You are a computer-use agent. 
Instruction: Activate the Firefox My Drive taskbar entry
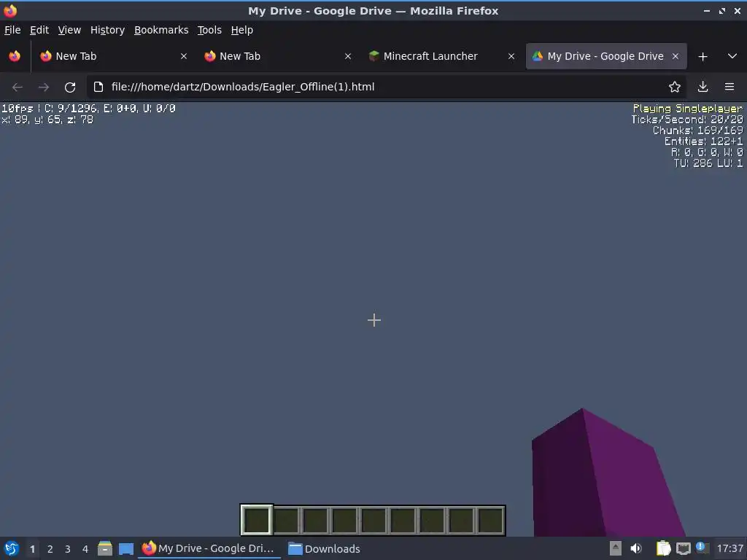209,548
